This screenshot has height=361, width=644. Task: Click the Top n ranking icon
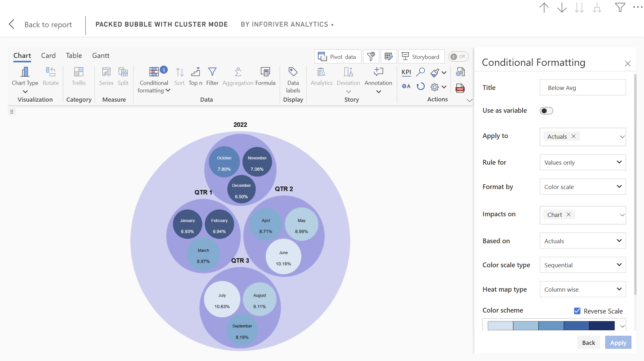click(x=195, y=72)
